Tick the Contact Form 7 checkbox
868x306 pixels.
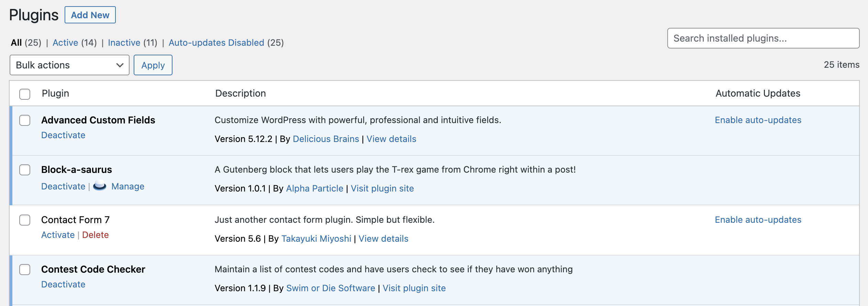click(x=25, y=220)
